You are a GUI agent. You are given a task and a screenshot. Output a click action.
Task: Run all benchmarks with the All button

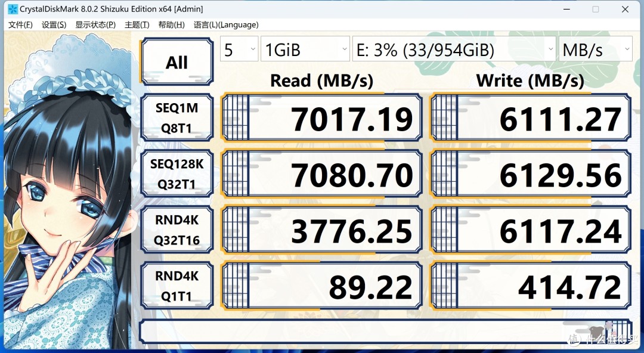[177, 62]
